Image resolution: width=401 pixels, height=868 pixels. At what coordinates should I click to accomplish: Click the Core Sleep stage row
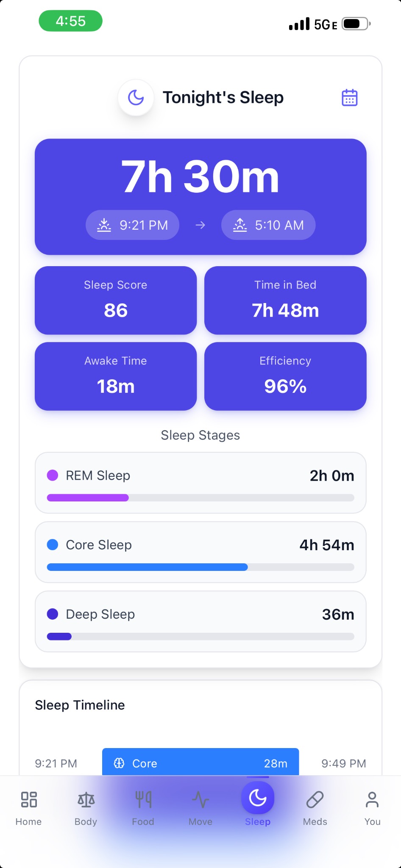tap(200, 552)
